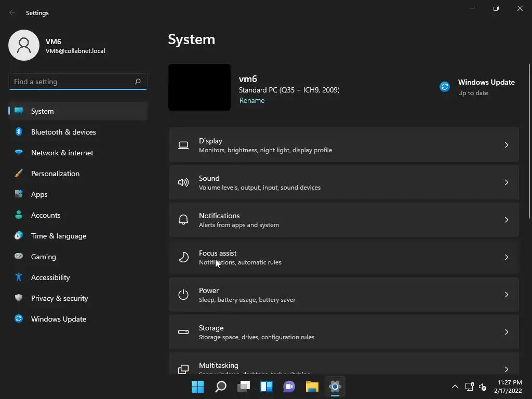Open the Apps section
Screen dimensions: 532x399
[x=78, y=194]
